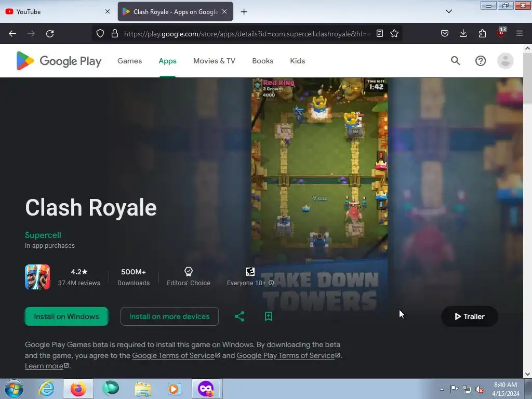Click the uBlock extension icon showing 13
This screenshot has height=399, width=532.
click(501, 33)
